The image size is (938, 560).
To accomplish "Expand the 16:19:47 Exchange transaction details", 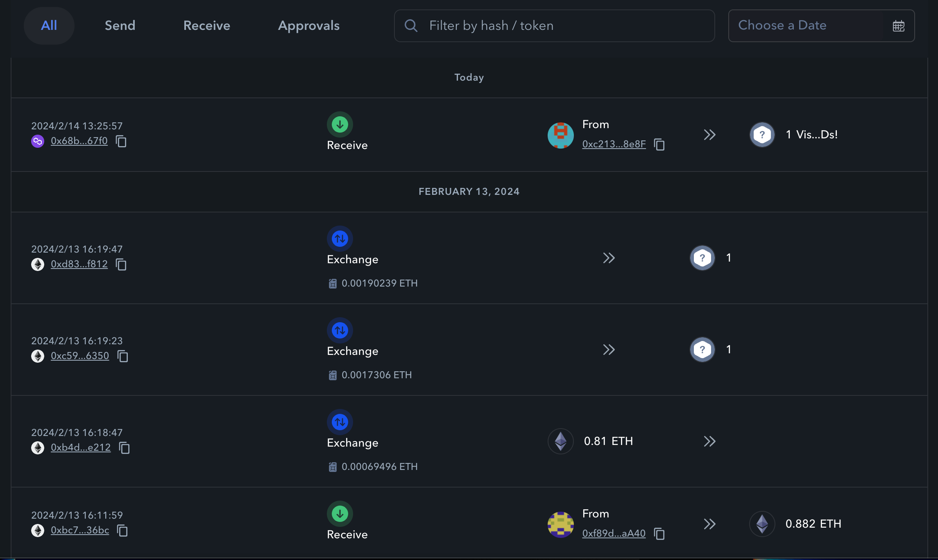I will pos(609,258).
